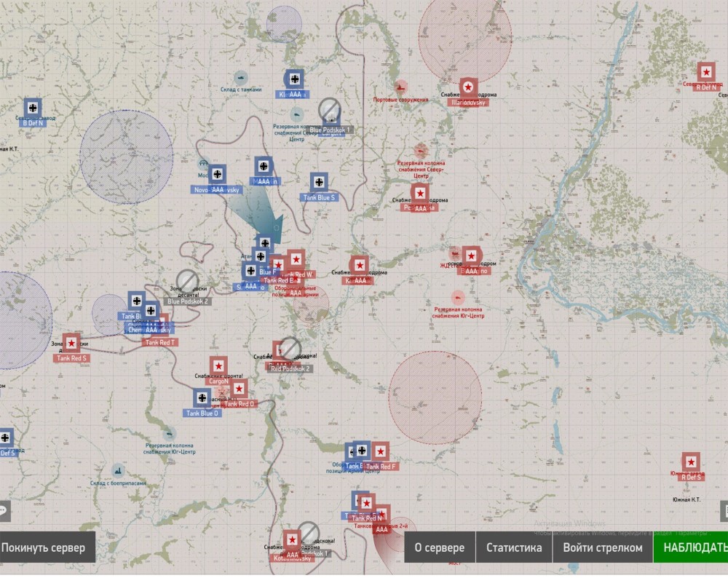Select the R Def S red base icon
728x578 pixels.
point(691,462)
